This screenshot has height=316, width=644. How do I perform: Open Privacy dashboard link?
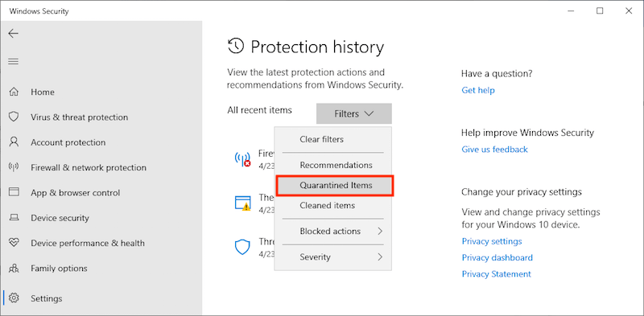(497, 258)
